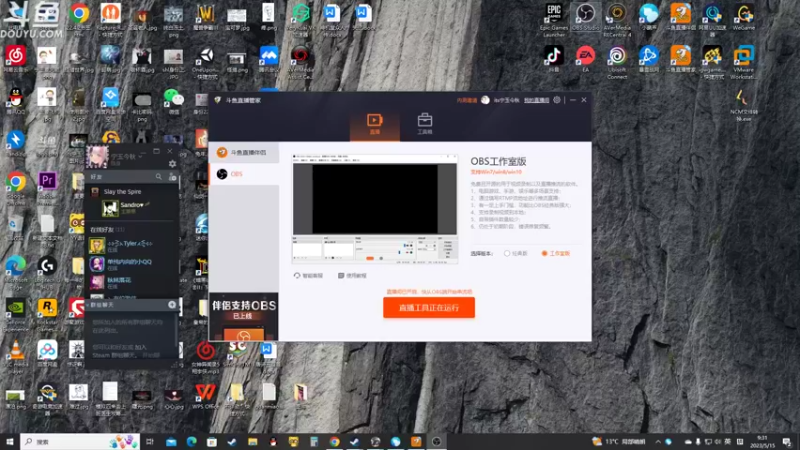
Task: Open the taskbar clock and date
Action: pos(762,441)
